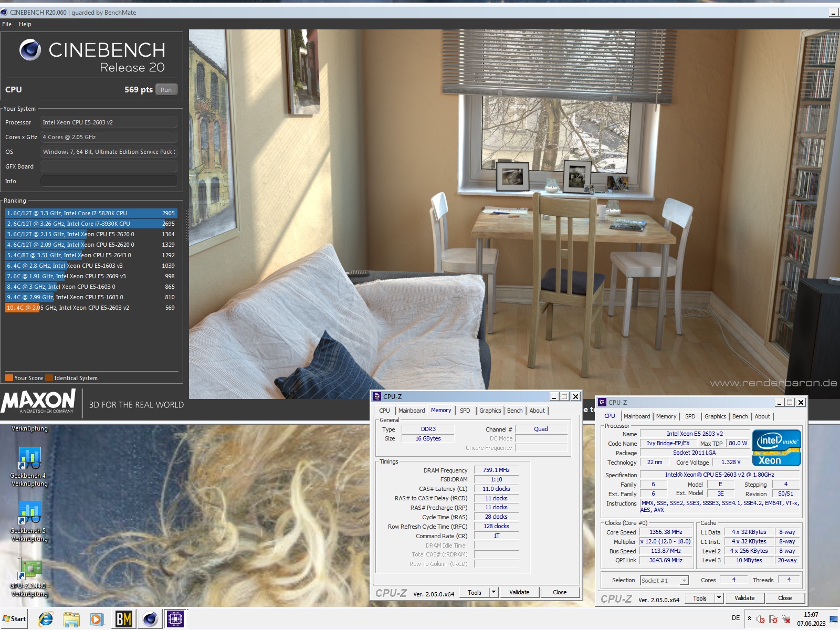
Task: Select ranking entry Xeon E5-2609 v3
Action: (91, 276)
